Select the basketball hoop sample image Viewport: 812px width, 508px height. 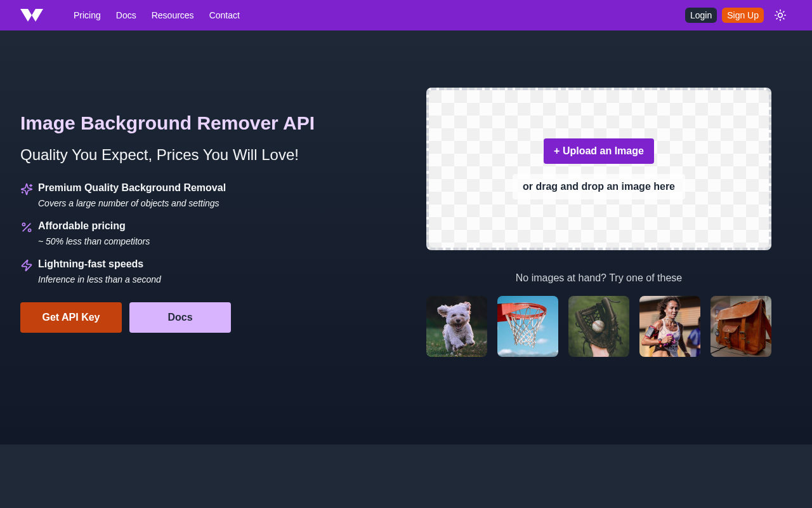528,326
